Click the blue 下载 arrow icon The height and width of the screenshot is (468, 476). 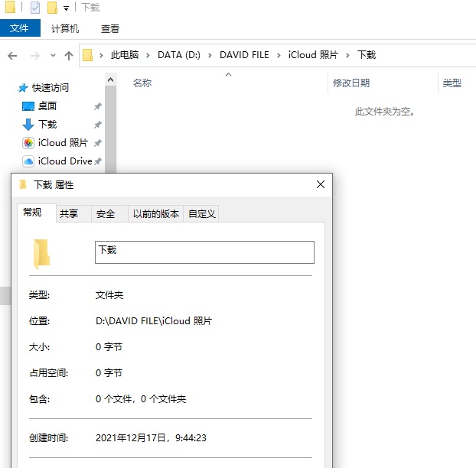[x=28, y=125]
